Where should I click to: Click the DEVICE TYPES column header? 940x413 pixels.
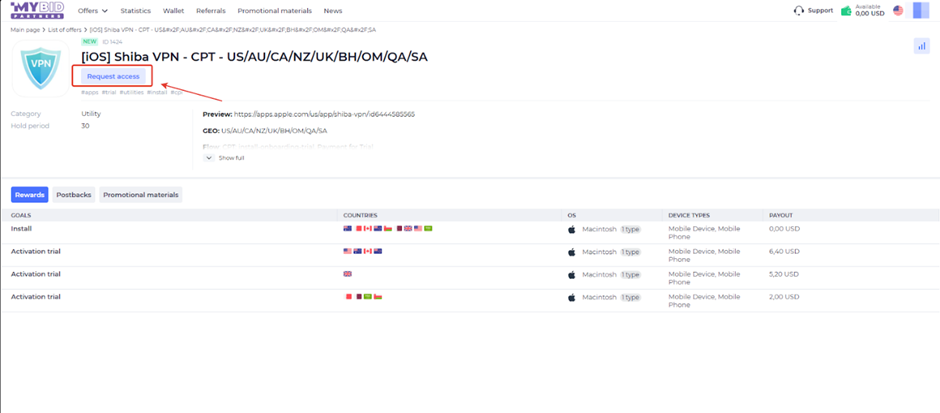pyautogui.click(x=690, y=215)
